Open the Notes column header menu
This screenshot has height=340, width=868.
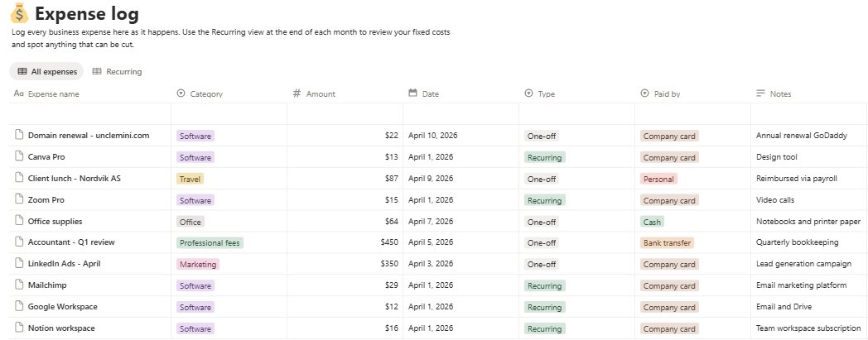tap(808, 93)
